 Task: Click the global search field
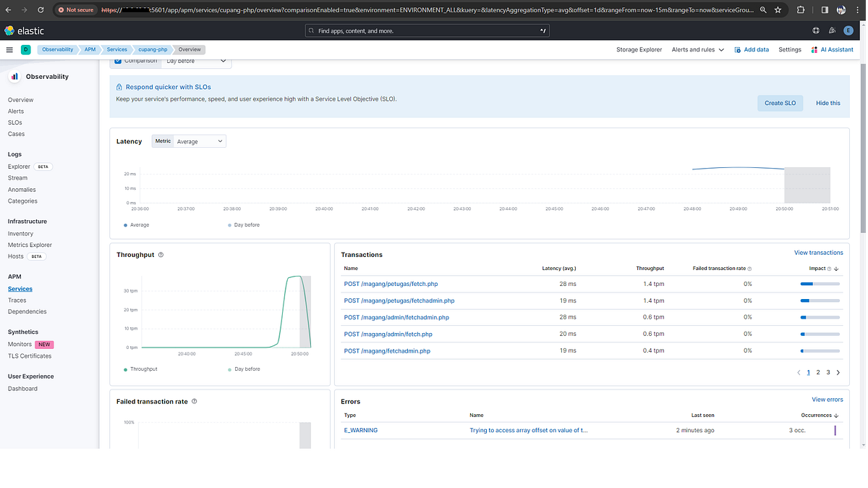click(427, 30)
